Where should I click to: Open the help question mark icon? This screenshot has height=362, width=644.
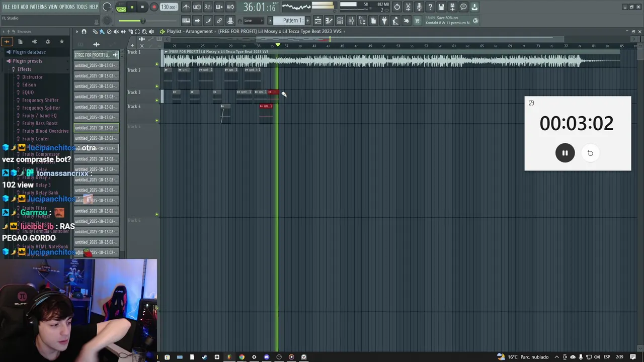click(430, 7)
